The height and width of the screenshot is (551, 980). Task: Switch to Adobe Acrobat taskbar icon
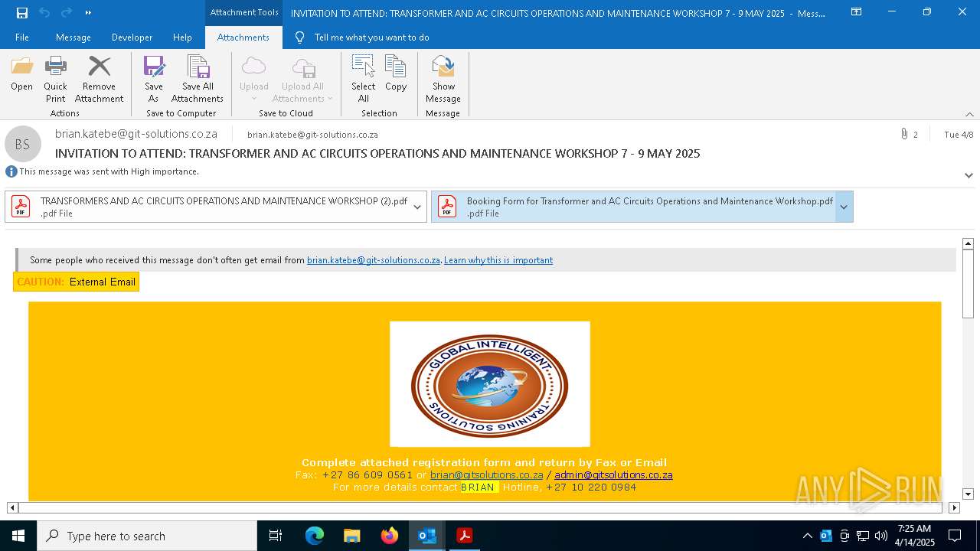coord(464,536)
